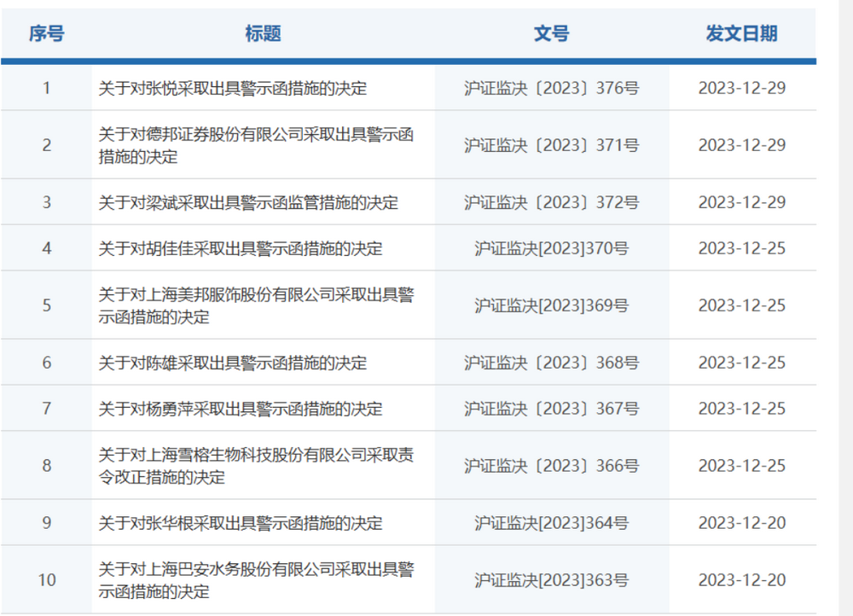Viewport: 853px width, 616px height.
Task: Open the 梁斌 supervisory measure decision link
Action: [x=248, y=202]
